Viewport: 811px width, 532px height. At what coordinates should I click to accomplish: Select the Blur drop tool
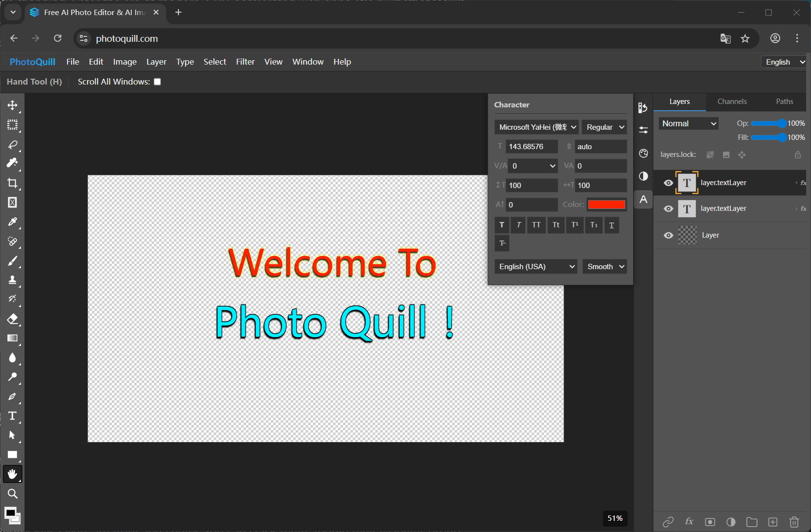pos(13,358)
